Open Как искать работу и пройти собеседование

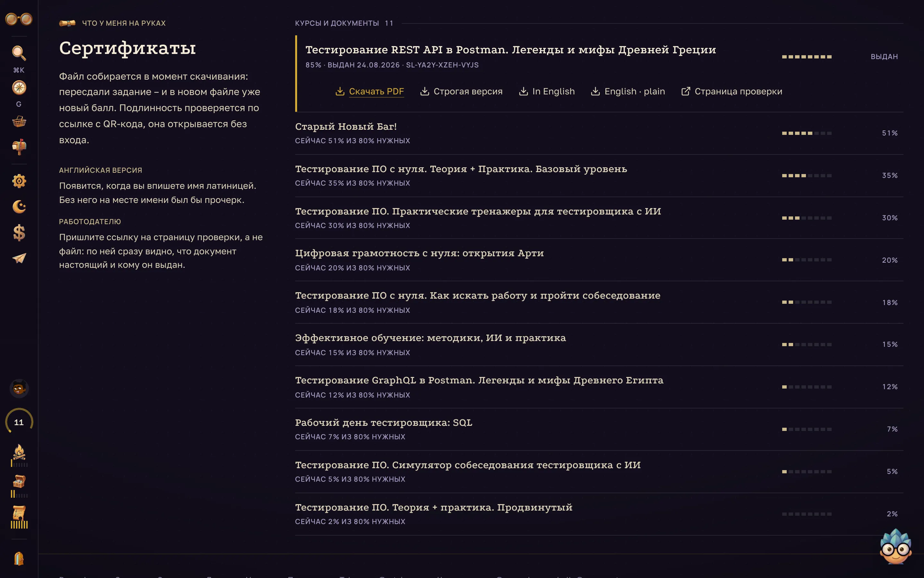[599, 302]
